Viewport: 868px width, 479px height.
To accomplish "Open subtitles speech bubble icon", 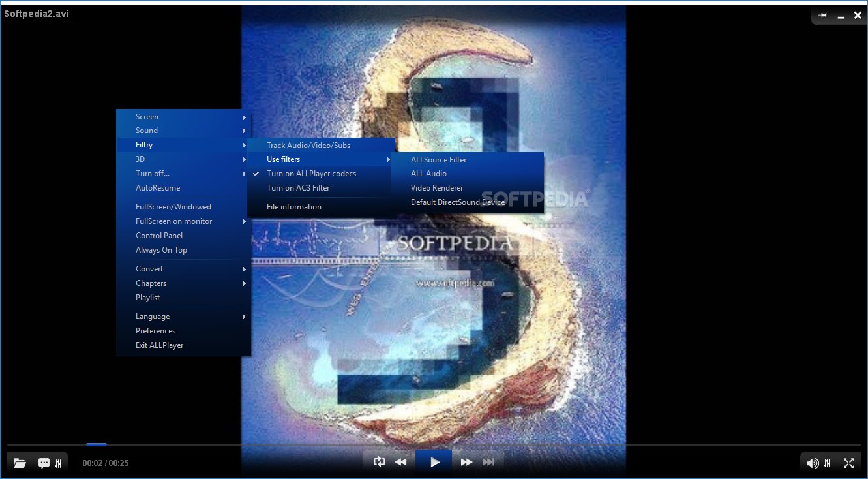I will coord(44,463).
